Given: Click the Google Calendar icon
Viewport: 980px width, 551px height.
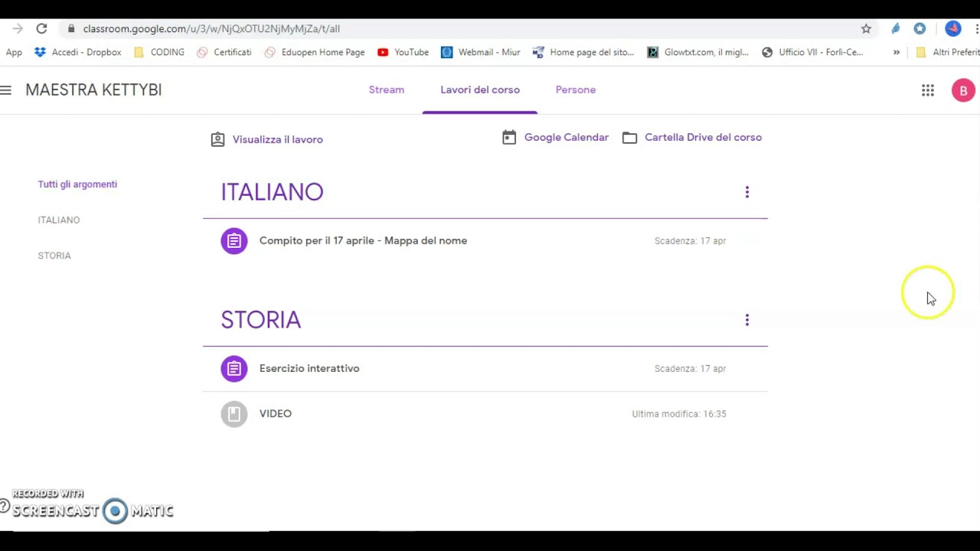Looking at the screenshot, I should coord(509,138).
